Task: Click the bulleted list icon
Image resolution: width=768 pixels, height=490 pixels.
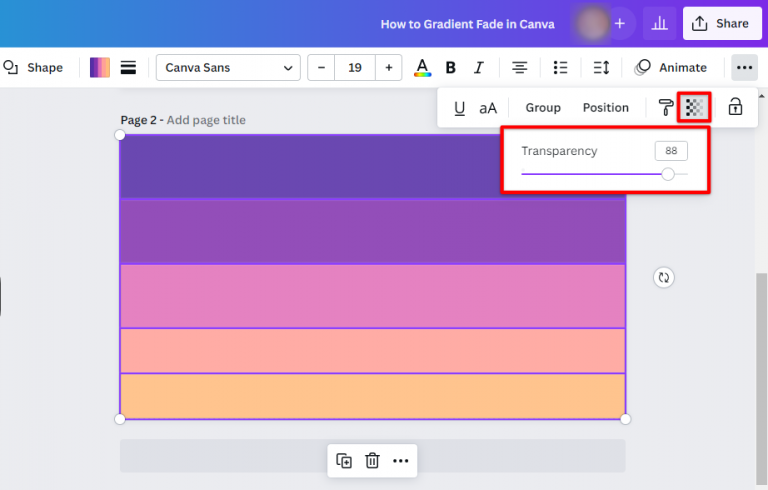Action: point(560,68)
